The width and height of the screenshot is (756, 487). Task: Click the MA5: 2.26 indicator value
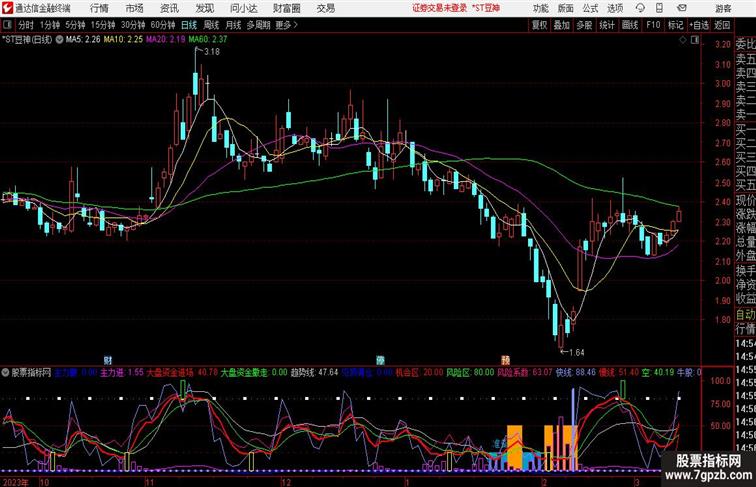(x=83, y=40)
